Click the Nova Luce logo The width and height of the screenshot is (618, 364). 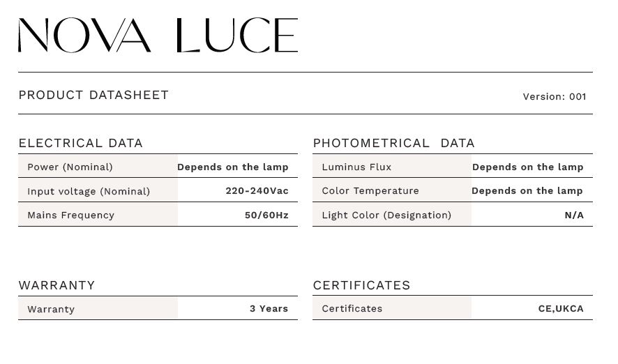[x=158, y=36]
